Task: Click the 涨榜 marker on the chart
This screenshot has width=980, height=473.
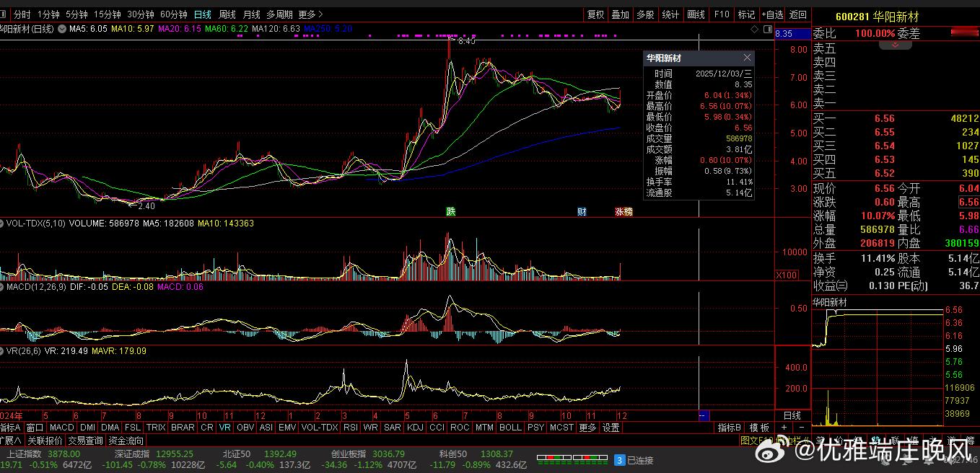Action: 624,212
